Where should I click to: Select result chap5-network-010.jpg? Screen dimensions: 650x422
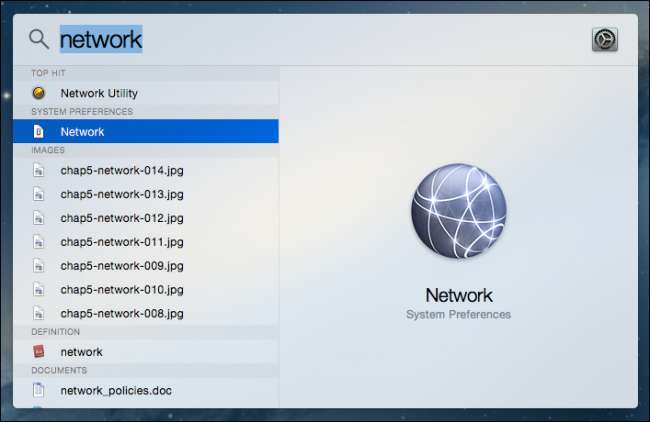coord(146,289)
